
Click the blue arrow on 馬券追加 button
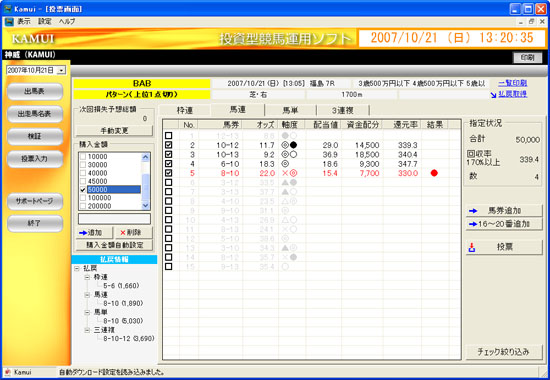coord(473,211)
